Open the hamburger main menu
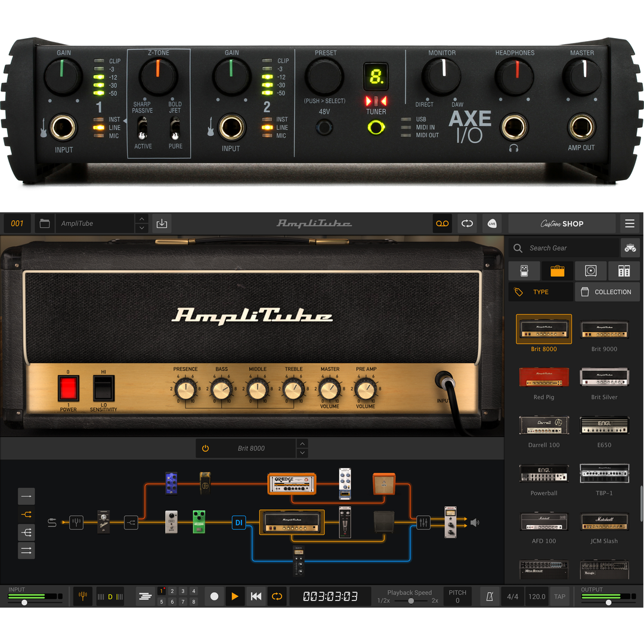Image resolution: width=644 pixels, height=644 pixels. click(x=630, y=224)
